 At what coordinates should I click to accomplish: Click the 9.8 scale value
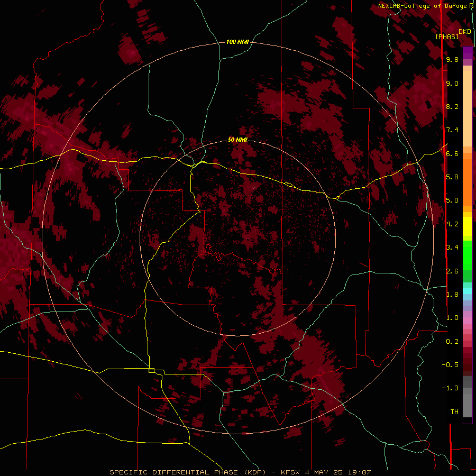(x=452, y=60)
